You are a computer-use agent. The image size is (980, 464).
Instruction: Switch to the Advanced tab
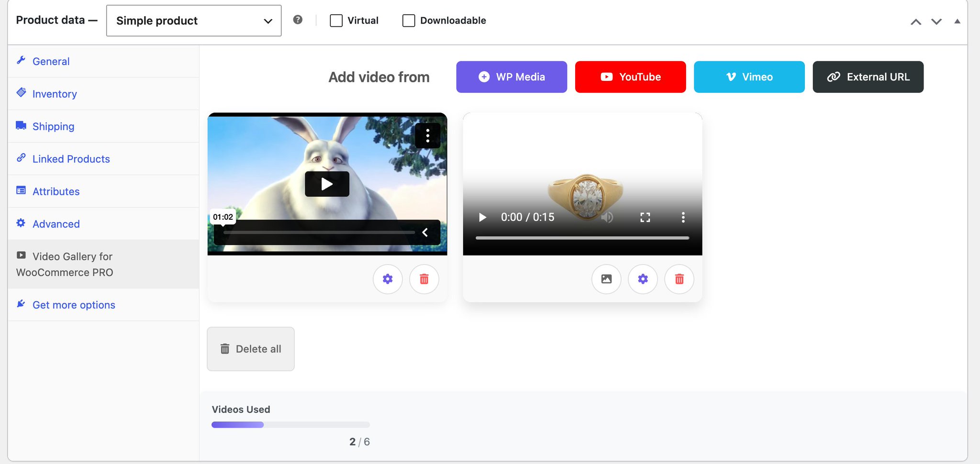(x=103, y=224)
